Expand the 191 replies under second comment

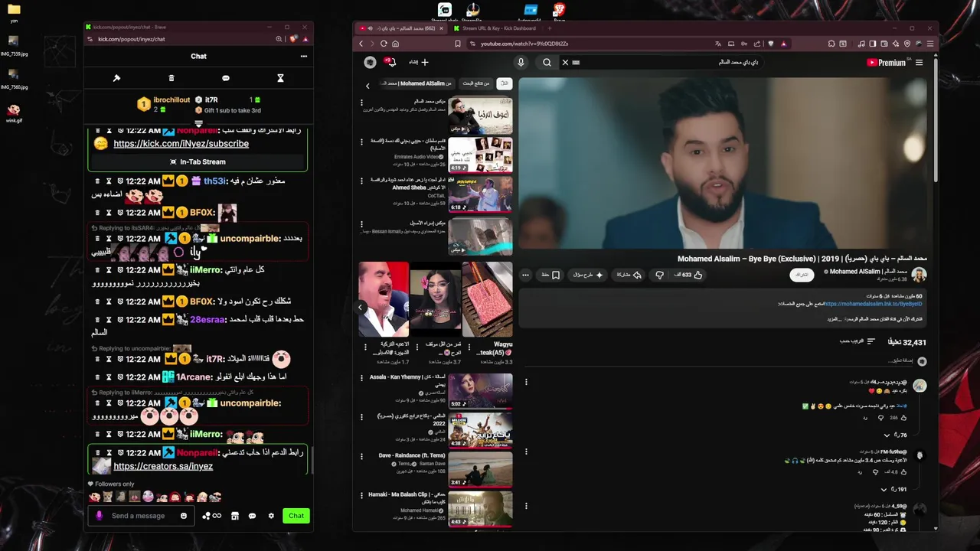coord(894,490)
